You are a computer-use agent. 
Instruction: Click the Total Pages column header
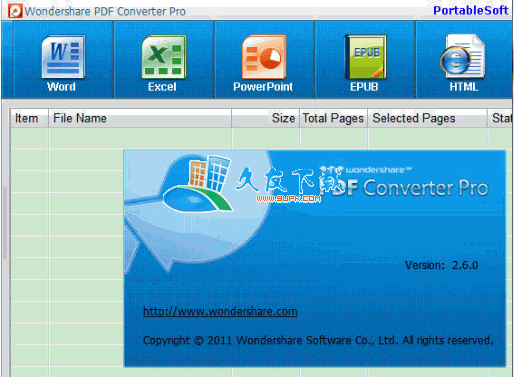[x=333, y=118]
